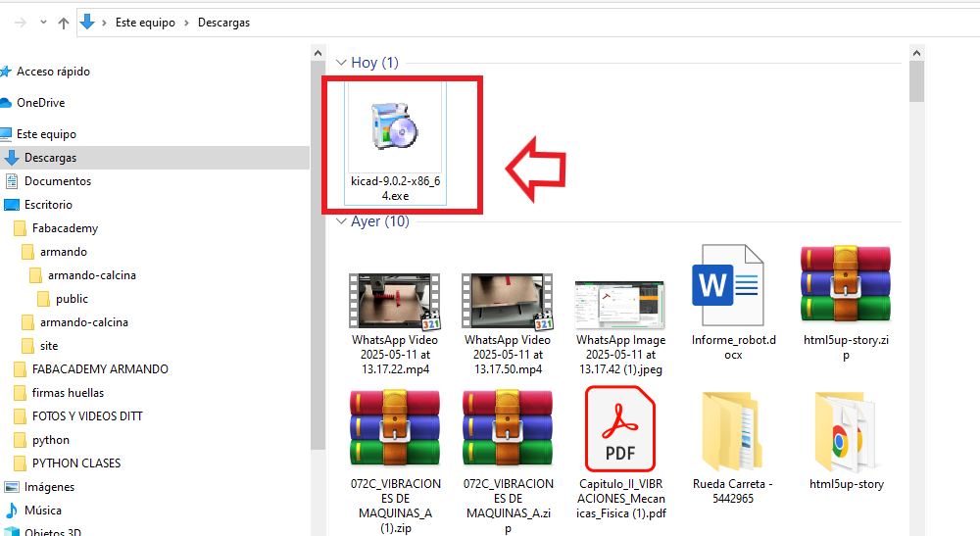
Task: Click the Rueda Carreta - 5442965 name text
Action: click(732, 491)
